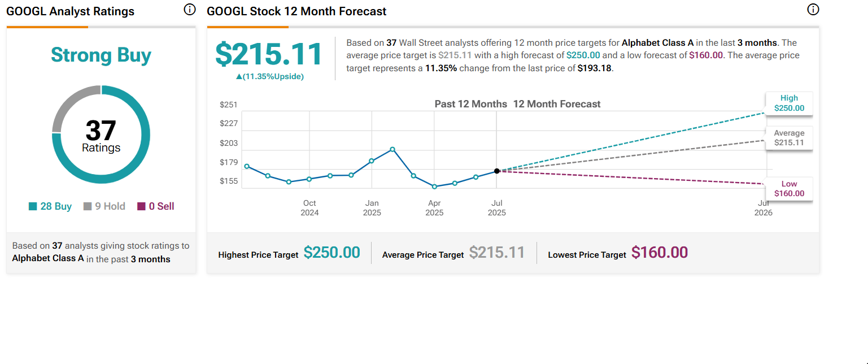Click the info icon beside GOOGL Analyst Ratings
The image size is (868, 364).
point(189,10)
